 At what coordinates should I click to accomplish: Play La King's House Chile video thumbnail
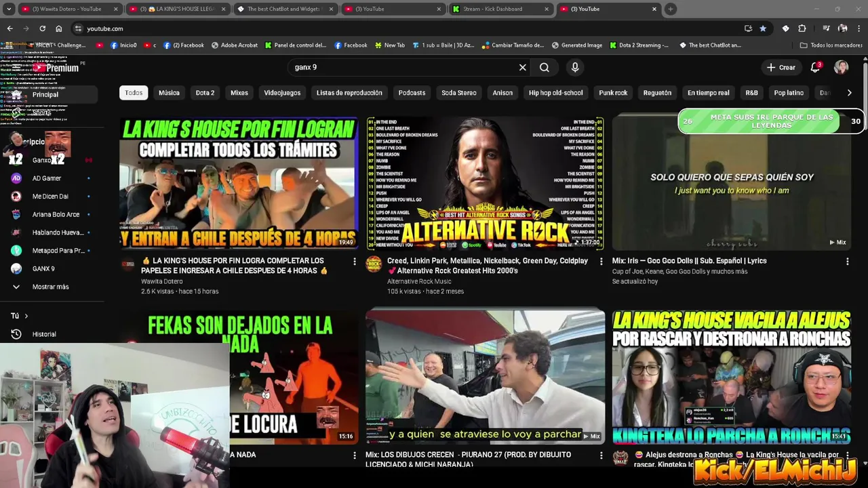(239, 184)
